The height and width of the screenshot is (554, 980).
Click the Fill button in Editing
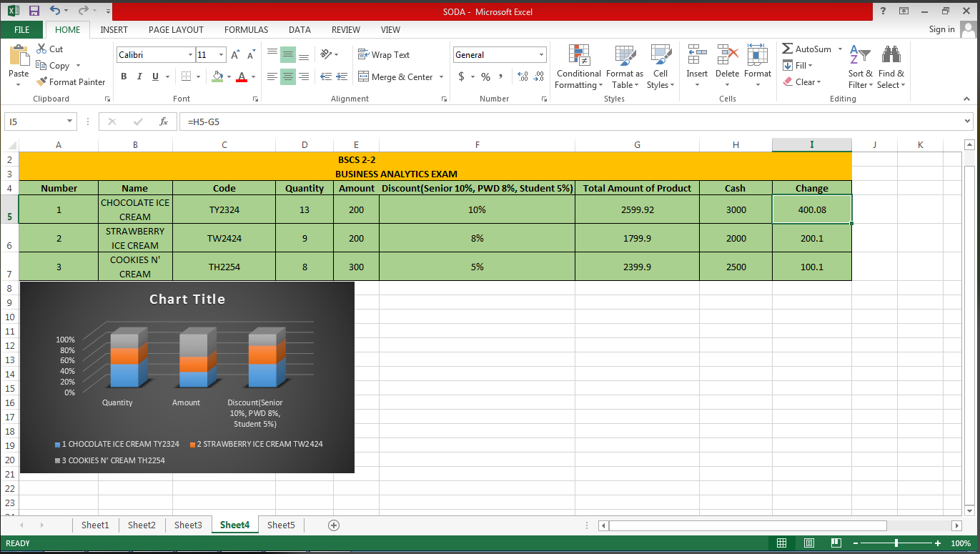pos(798,65)
